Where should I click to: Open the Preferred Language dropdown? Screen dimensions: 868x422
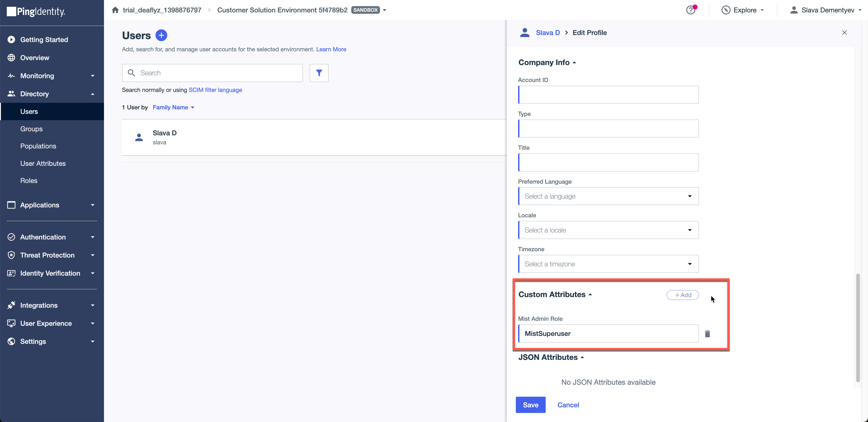pos(608,196)
